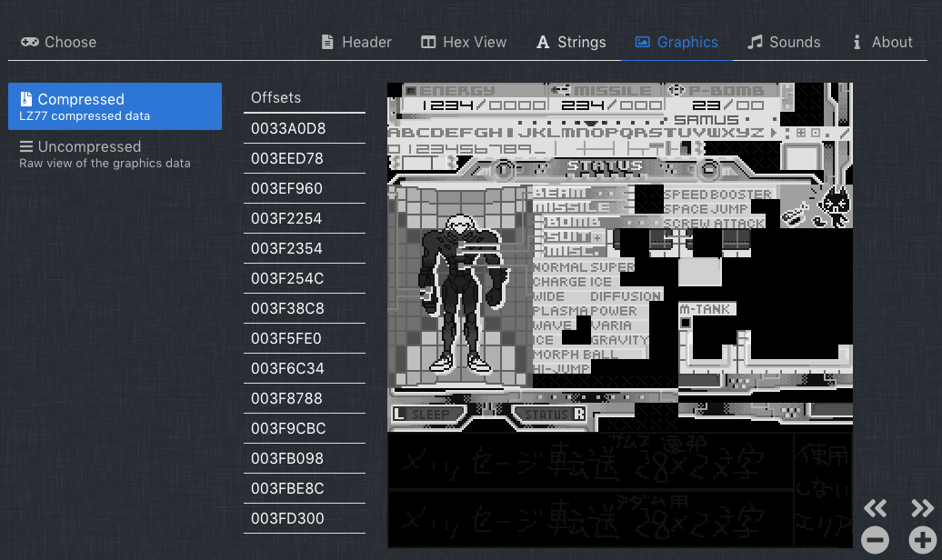Select offset 003FD300
The width and height of the screenshot is (942, 560).
pyautogui.click(x=305, y=518)
